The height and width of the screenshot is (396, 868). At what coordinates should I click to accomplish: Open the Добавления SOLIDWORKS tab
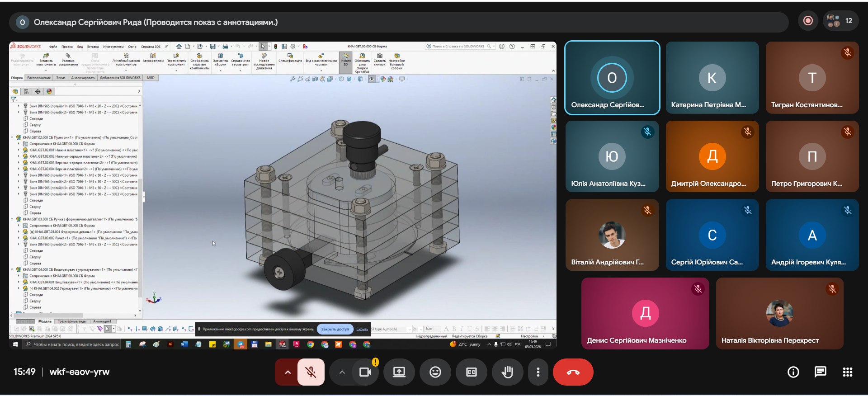click(x=120, y=78)
